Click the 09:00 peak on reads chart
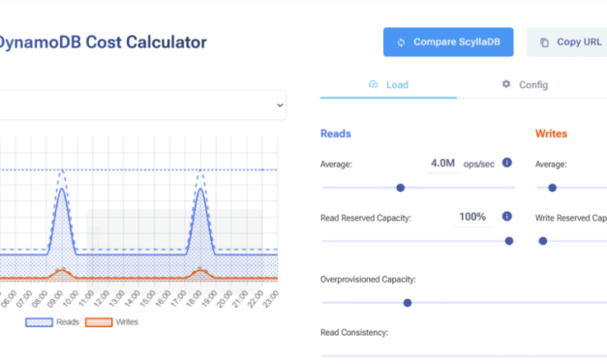The width and height of the screenshot is (607, 364). [x=62, y=189]
